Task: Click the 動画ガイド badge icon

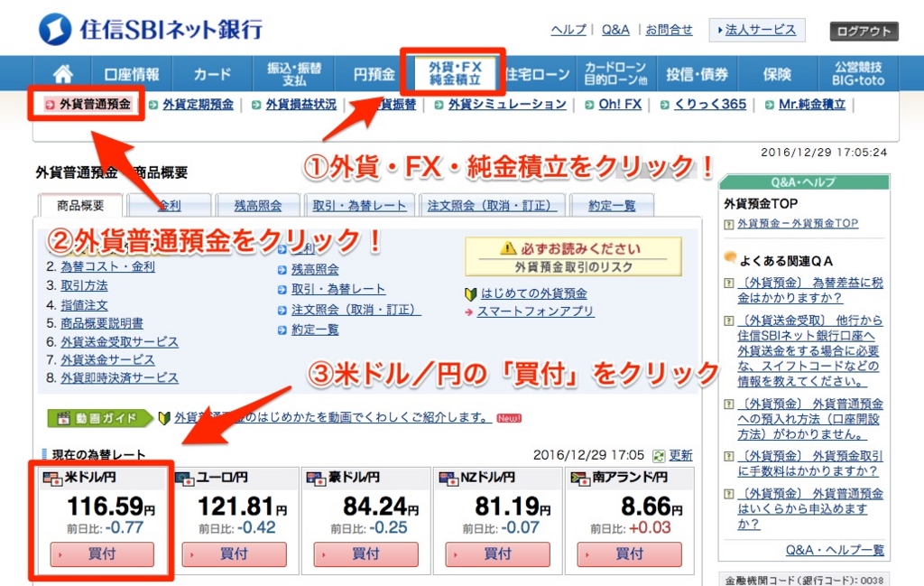Action: tap(100, 418)
